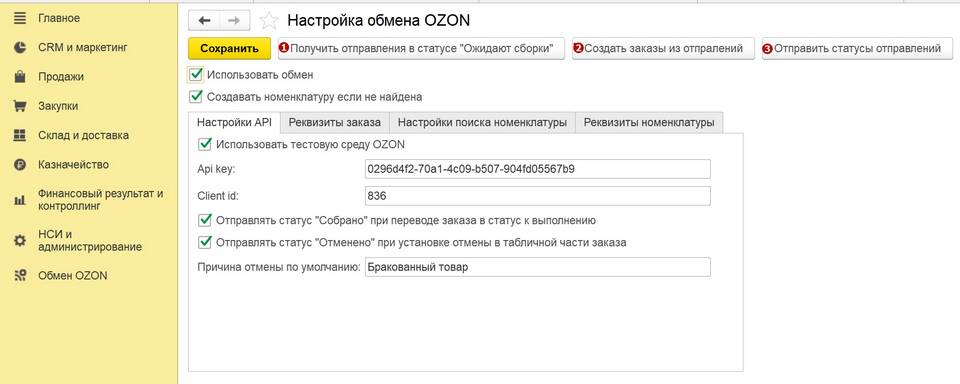This screenshot has width=960, height=384.
Task: Open the CRM и маркетинг menu item
Action: pyautogui.click(x=83, y=47)
